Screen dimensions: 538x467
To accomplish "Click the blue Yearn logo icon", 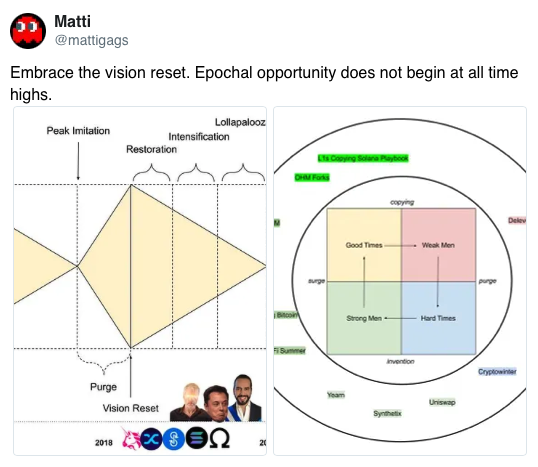I will [174, 439].
